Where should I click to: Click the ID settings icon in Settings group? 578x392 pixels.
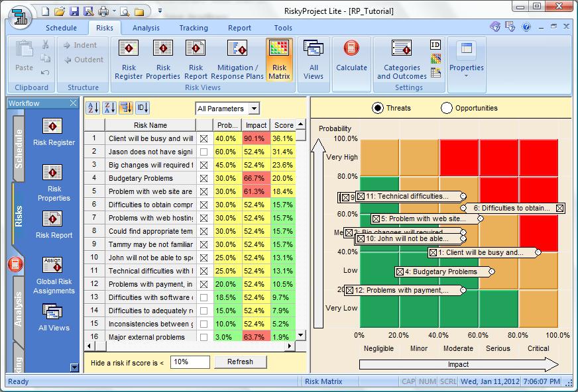click(435, 45)
